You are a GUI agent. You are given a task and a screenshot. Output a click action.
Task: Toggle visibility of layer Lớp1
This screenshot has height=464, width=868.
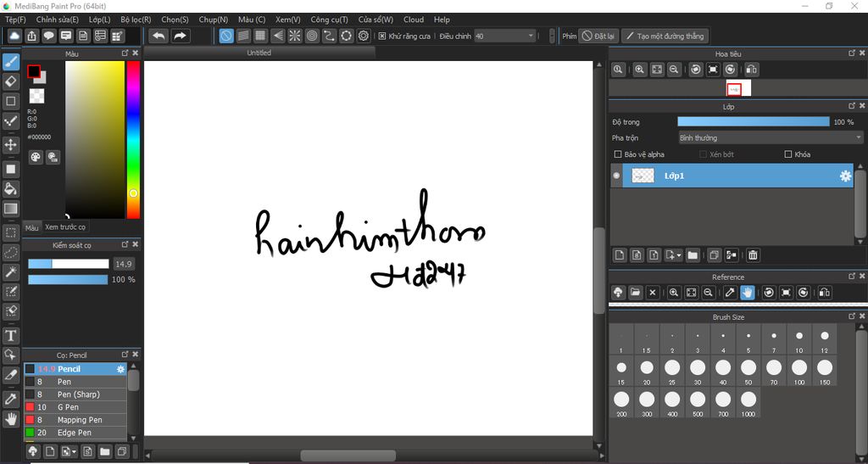[x=616, y=176]
